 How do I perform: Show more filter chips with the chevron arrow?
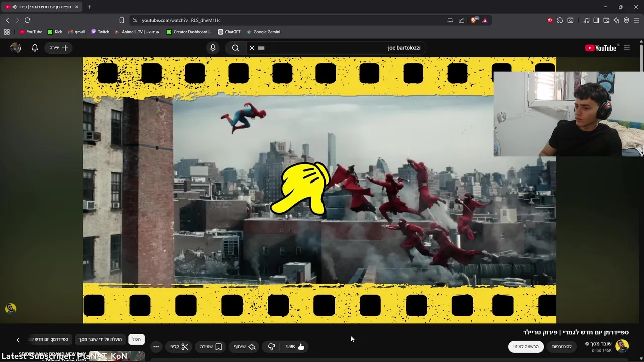[18, 340]
